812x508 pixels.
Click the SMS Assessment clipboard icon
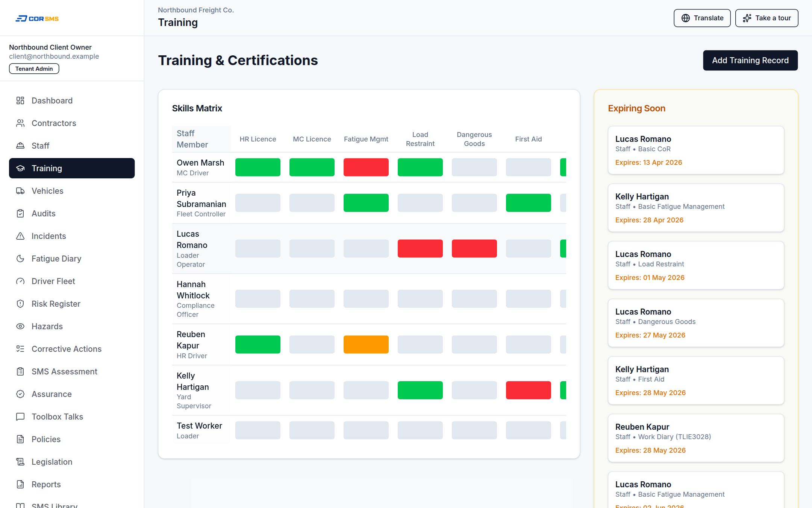(20, 371)
